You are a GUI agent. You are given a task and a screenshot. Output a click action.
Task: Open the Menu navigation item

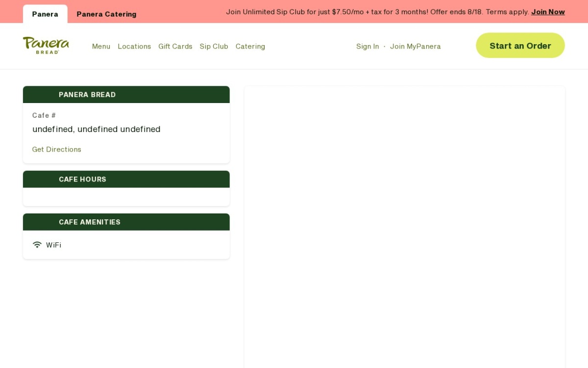(x=101, y=46)
